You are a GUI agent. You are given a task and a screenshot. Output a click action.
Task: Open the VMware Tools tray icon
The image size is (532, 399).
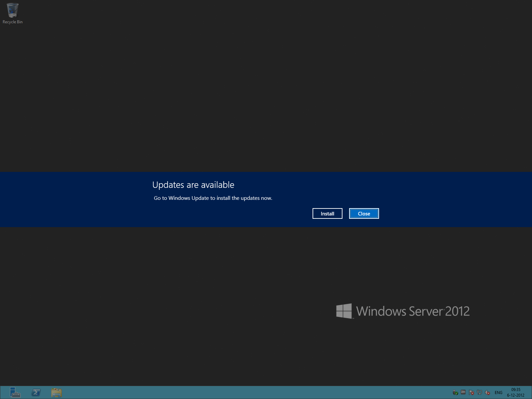463,392
